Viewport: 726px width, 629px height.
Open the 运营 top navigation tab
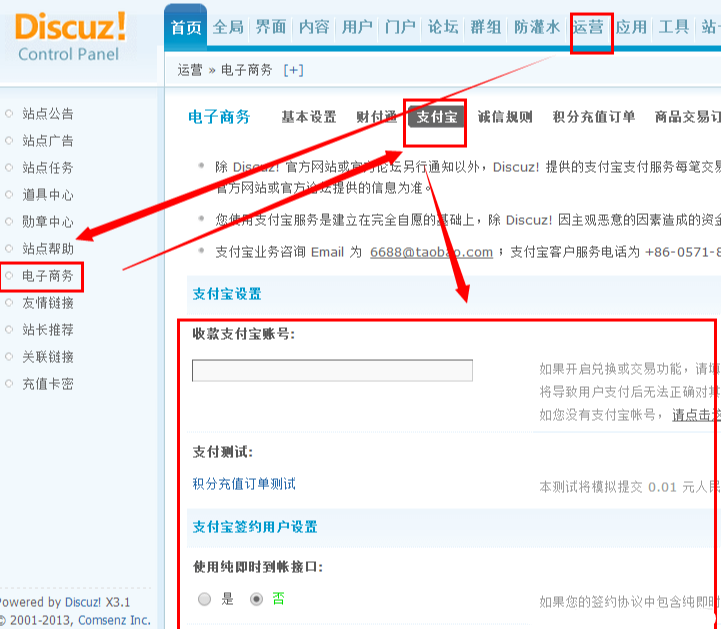pyautogui.click(x=589, y=27)
